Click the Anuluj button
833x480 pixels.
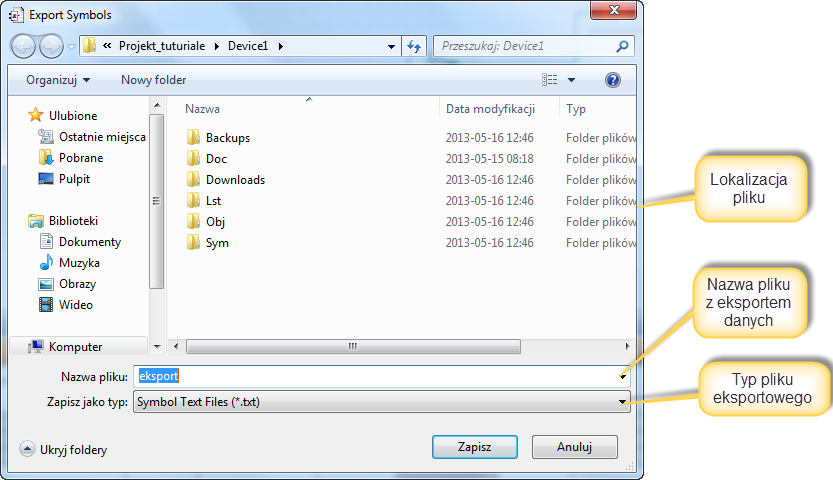575,447
